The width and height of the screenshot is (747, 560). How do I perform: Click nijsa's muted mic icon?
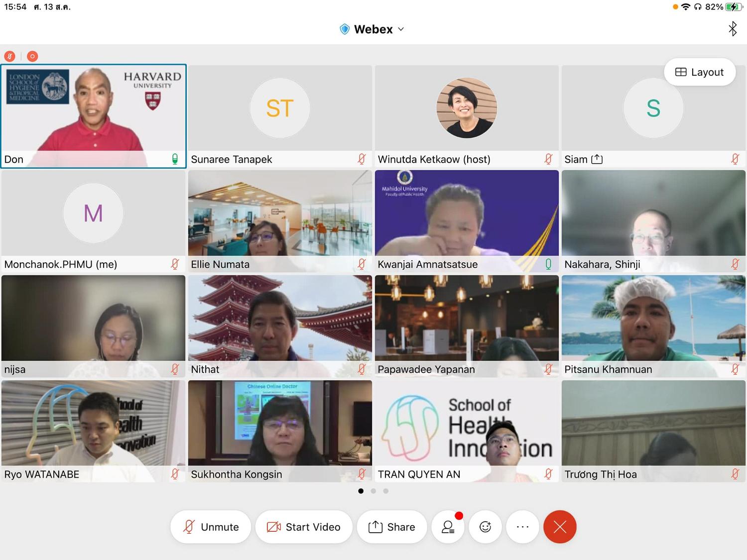175,369
